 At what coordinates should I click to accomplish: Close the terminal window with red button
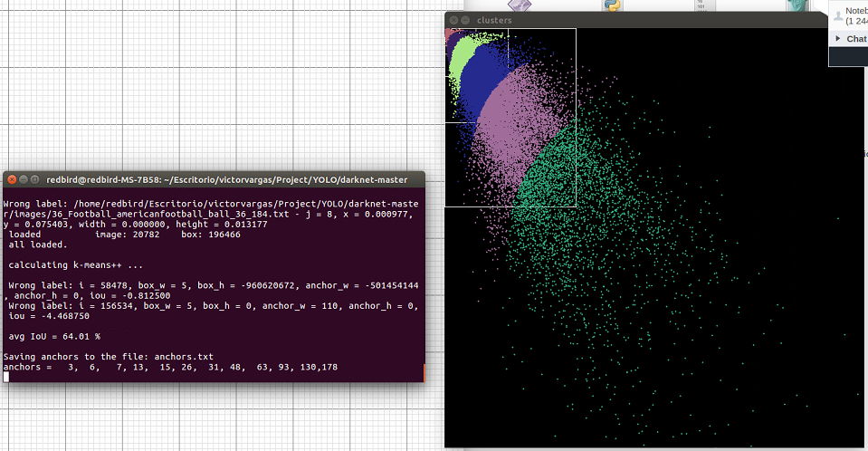(12, 179)
